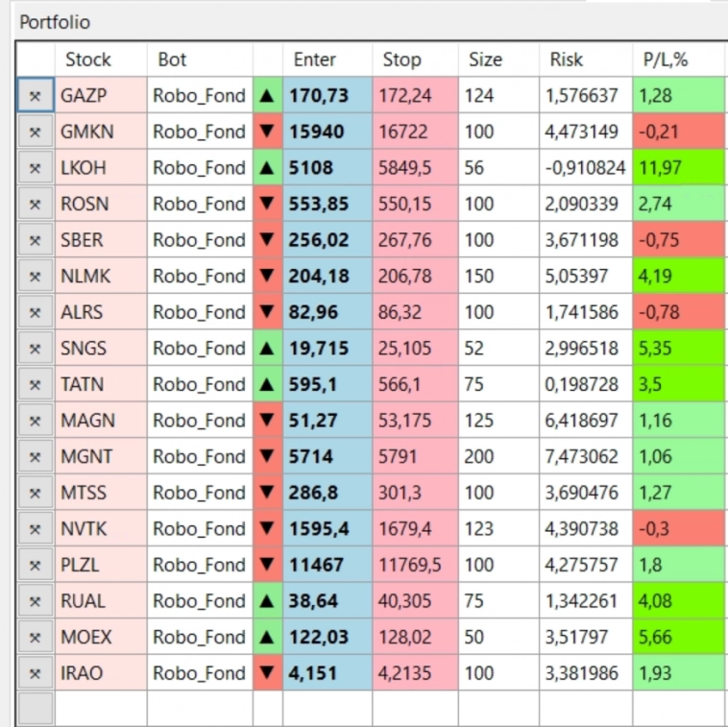Remove the LKOH position with its x icon
Viewport: 728px width, 727px height.
[x=36, y=168]
